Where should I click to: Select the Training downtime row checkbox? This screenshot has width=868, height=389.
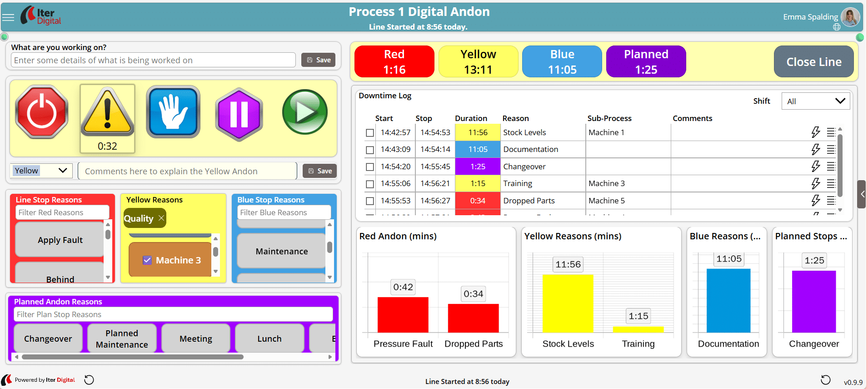click(370, 184)
